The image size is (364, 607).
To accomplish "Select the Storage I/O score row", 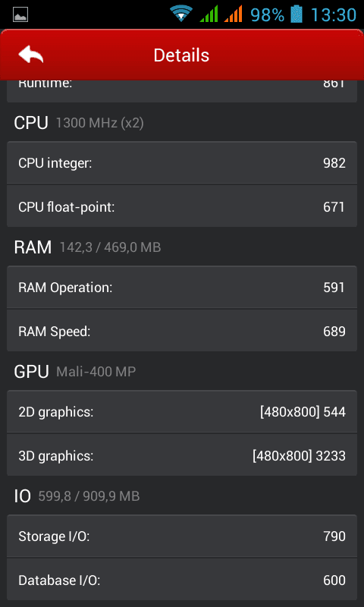I will [182, 536].
